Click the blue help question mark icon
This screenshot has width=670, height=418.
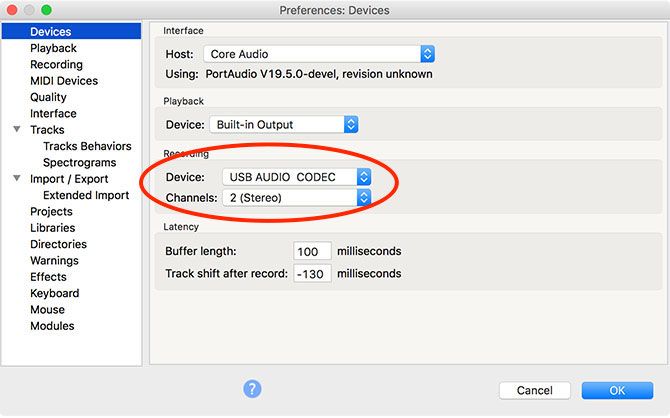[252, 389]
